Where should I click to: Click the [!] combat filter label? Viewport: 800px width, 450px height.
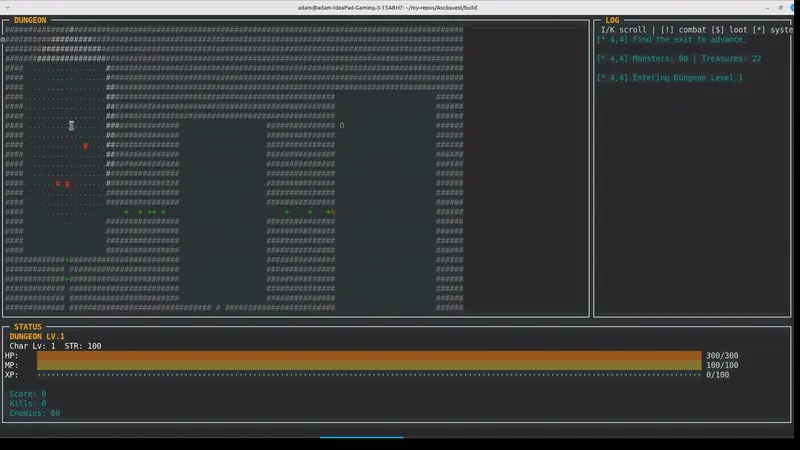tap(683, 30)
